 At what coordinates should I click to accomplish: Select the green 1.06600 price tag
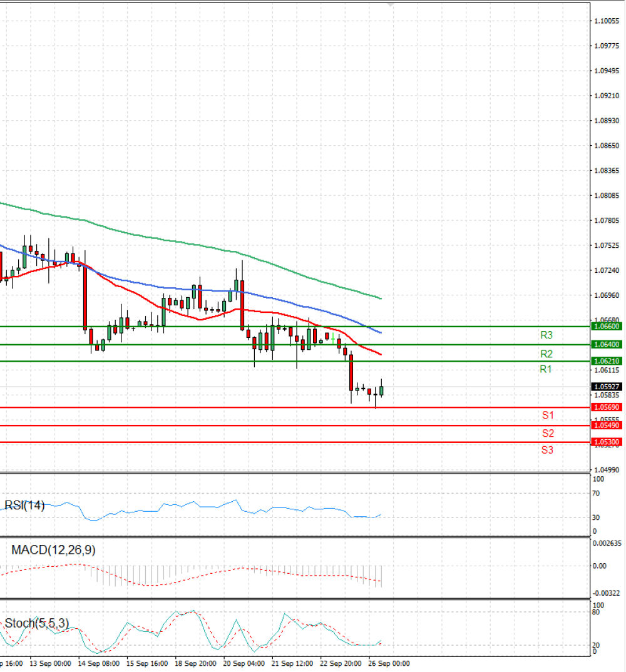[x=606, y=327]
